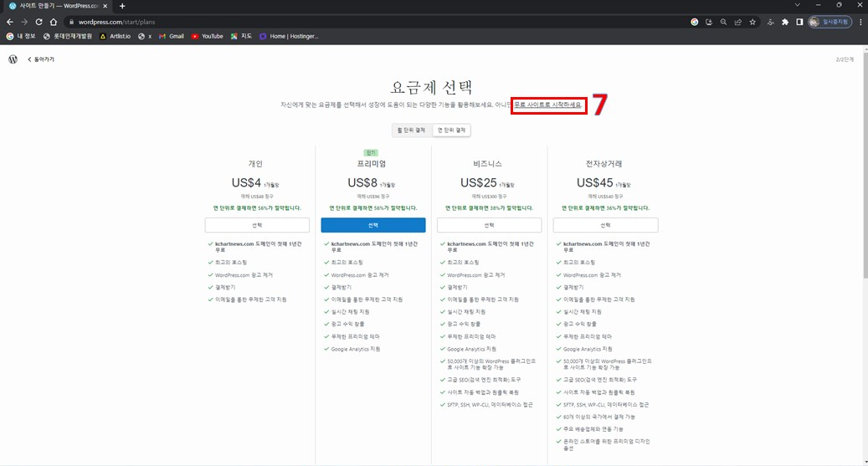Click the browser Back arrow

[x=10, y=22]
